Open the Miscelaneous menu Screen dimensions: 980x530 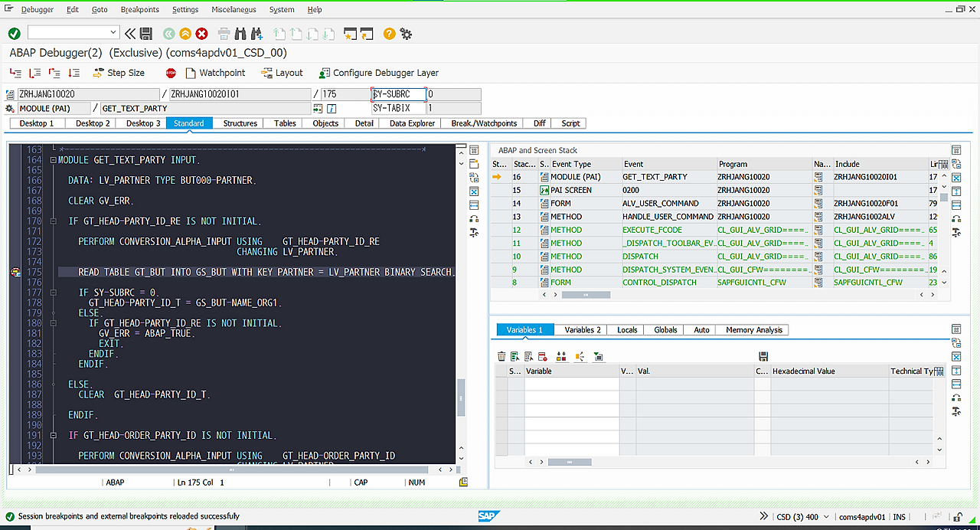(234, 10)
